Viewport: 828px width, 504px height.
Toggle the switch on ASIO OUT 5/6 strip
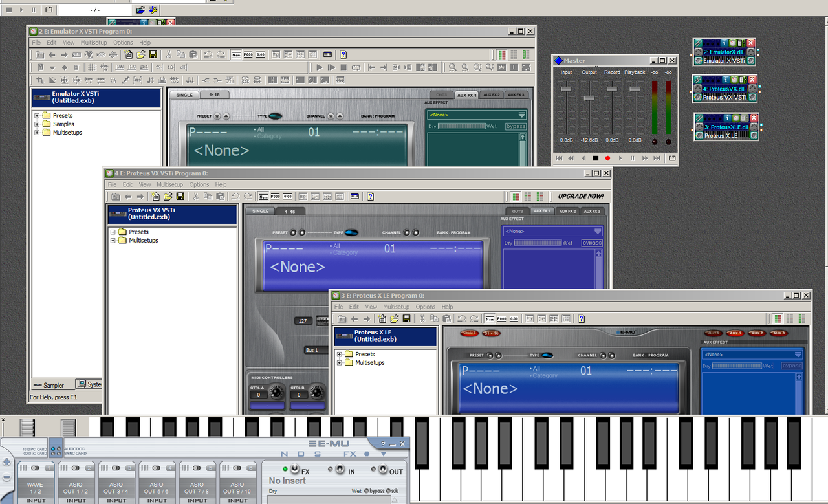click(156, 468)
